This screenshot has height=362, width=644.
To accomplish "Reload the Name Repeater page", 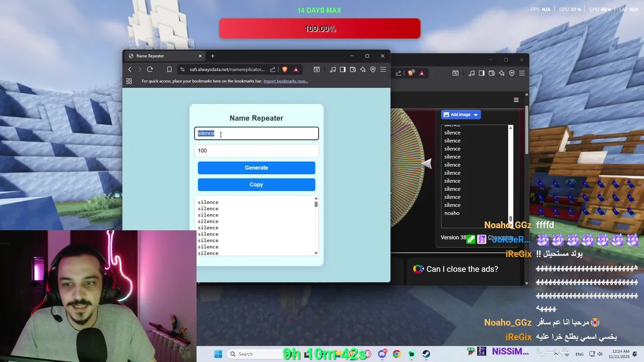I will tap(150, 69).
